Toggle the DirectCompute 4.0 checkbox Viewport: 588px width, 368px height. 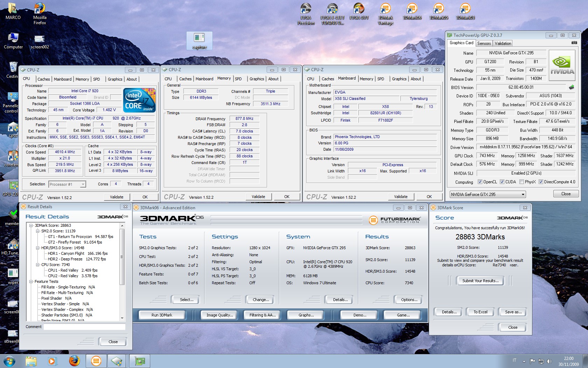[541, 182]
